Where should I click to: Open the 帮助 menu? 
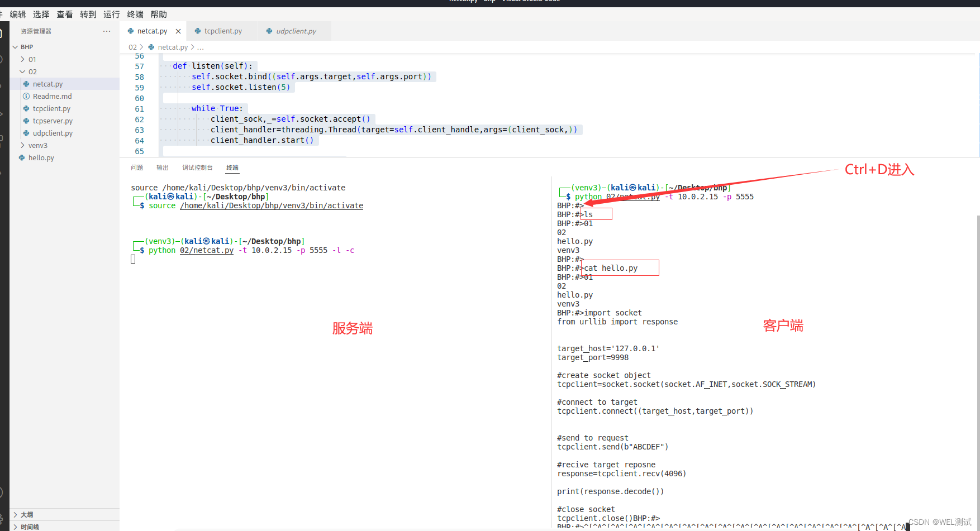(159, 15)
